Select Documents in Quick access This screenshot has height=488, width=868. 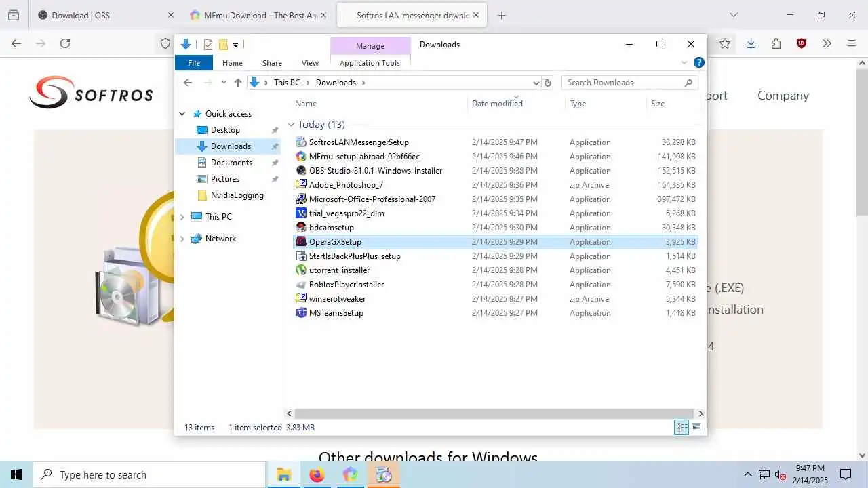click(x=231, y=163)
